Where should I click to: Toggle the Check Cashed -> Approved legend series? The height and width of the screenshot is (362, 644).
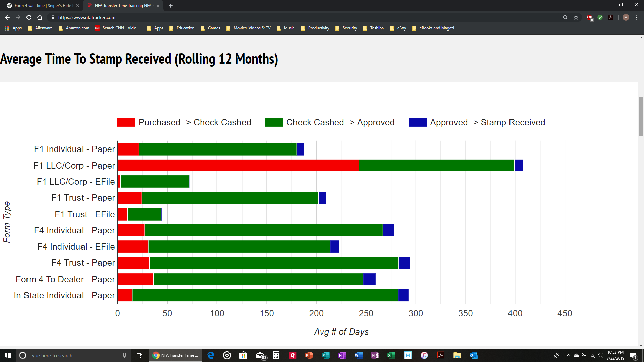[330, 122]
